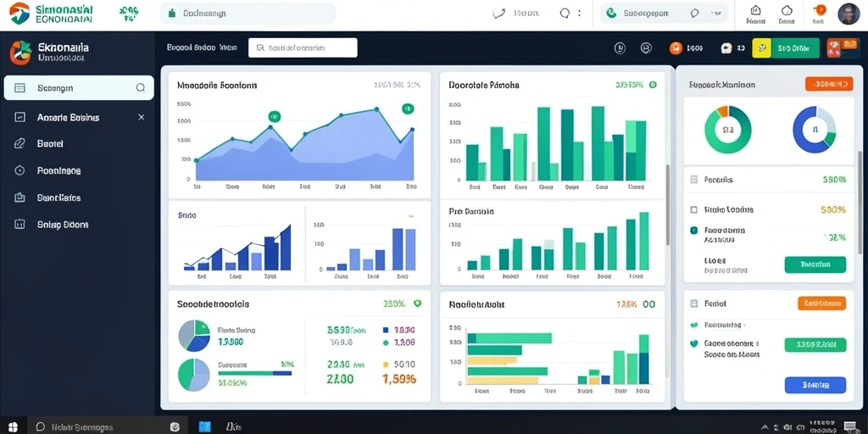The image size is (868, 434).
Task: Expand the system tray chevron in taskbar
Action: tap(765, 427)
